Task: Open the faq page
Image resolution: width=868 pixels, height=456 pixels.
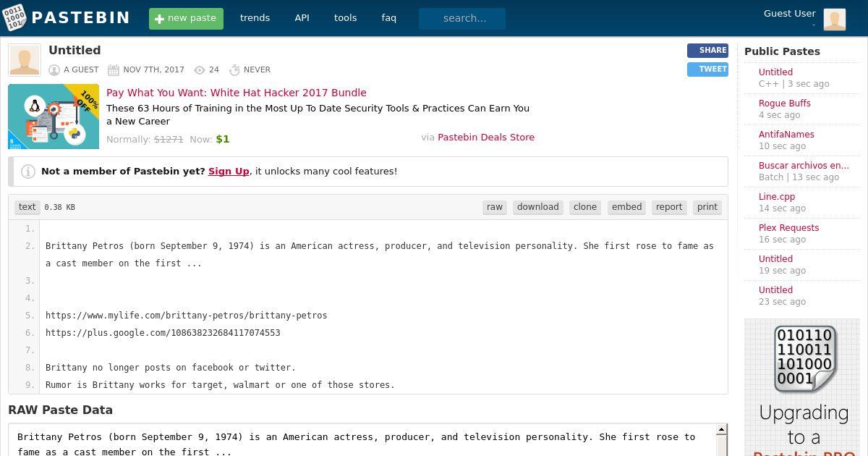Action: [x=389, y=18]
